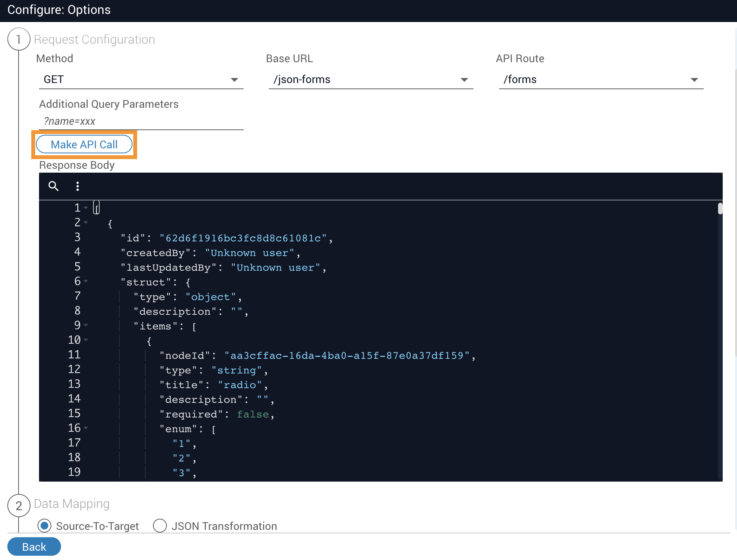Open the three-dot menu in Response Body
737x560 pixels.
(x=78, y=186)
